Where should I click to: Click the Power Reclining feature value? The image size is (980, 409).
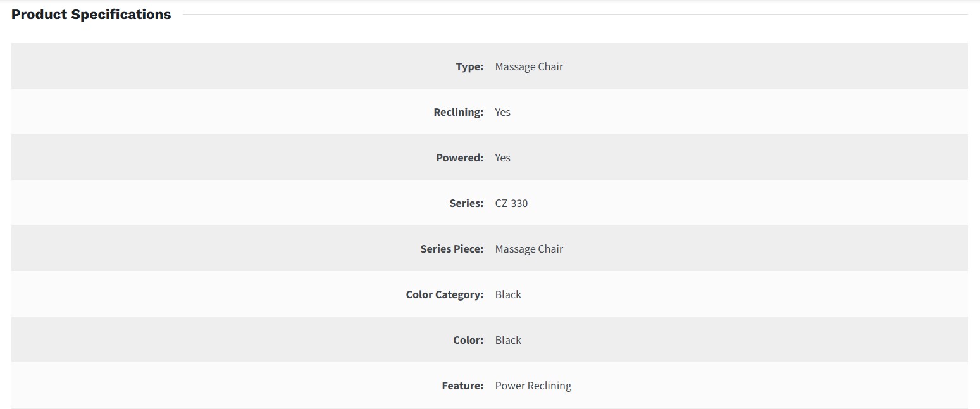click(x=533, y=386)
